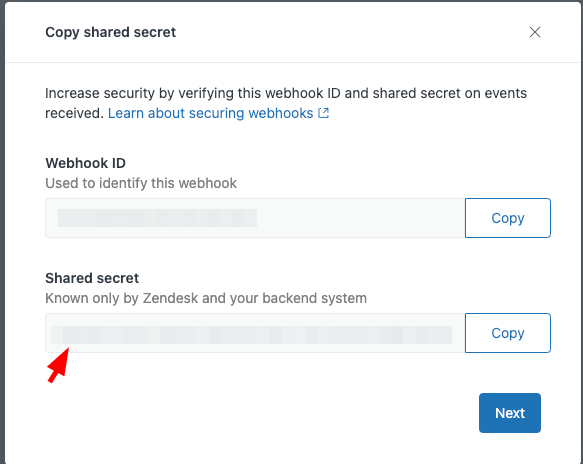The height and width of the screenshot is (464, 583).
Task: Click the Known only by Zendesk hint text
Action: [206, 298]
